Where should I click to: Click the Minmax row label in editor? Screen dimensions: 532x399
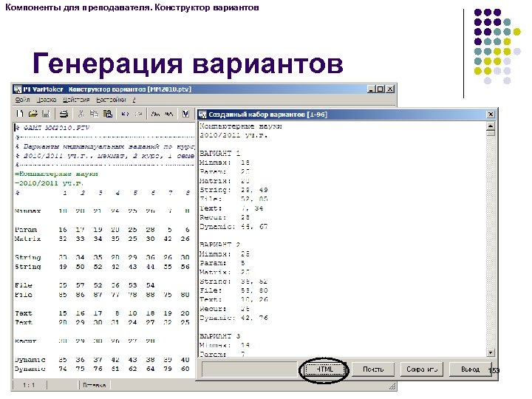(x=28, y=211)
